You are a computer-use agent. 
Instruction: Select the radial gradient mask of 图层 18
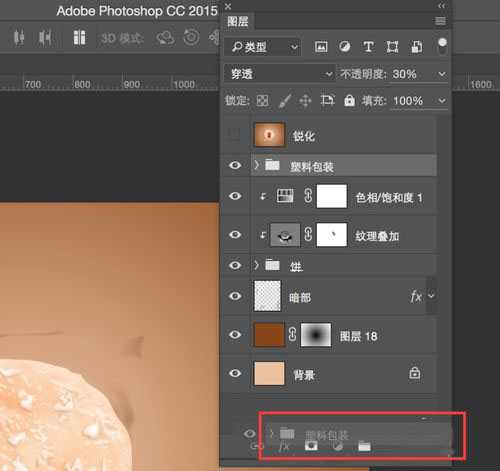pyautogui.click(x=316, y=335)
